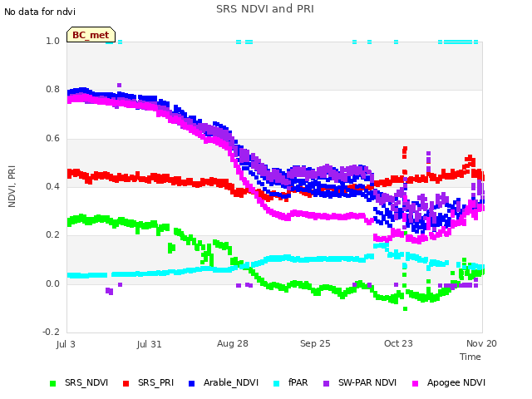The image size is (532, 399).
Task: Click the -0.2 y-axis tick label
Action: click(52, 332)
